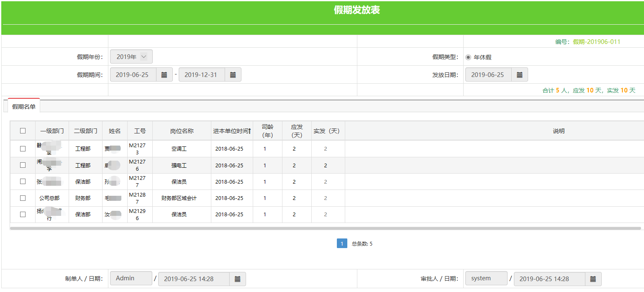644x292 pixels.
Task: Check the row for employee M21273
Action: pos(23,149)
